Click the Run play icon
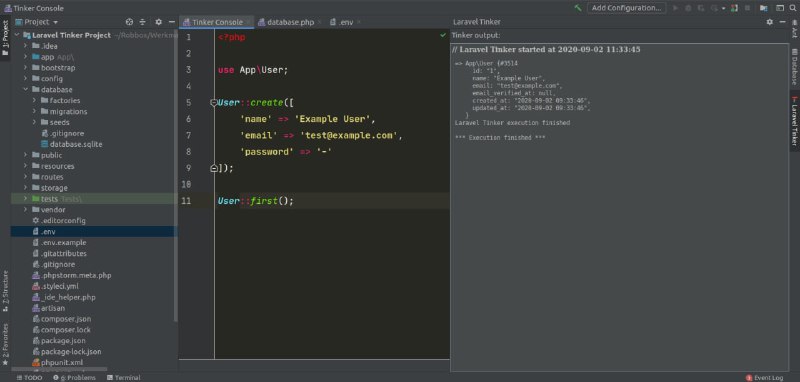Image resolution: width=800 pixels, height=382 pixels. pyautogui.click(x=676, y=8)
